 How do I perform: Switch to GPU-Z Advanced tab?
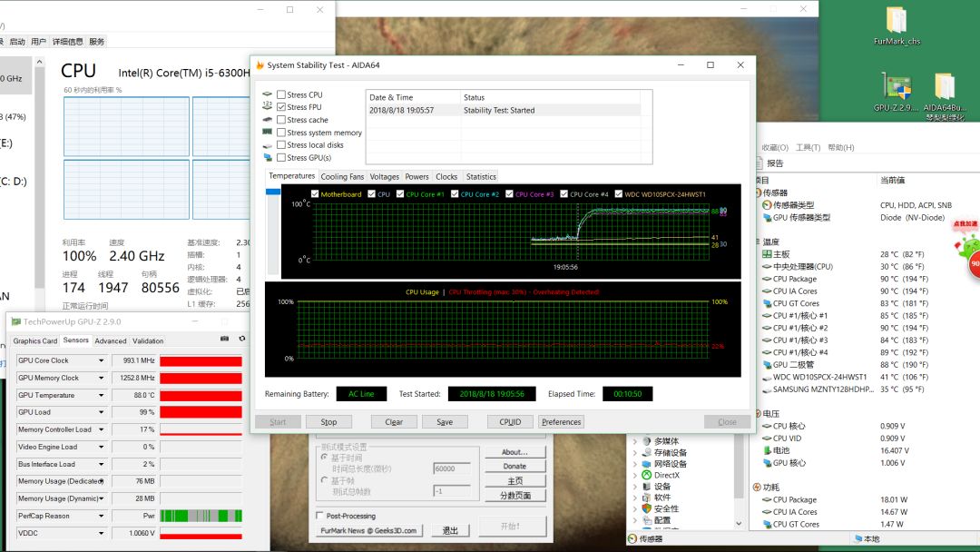111,340
